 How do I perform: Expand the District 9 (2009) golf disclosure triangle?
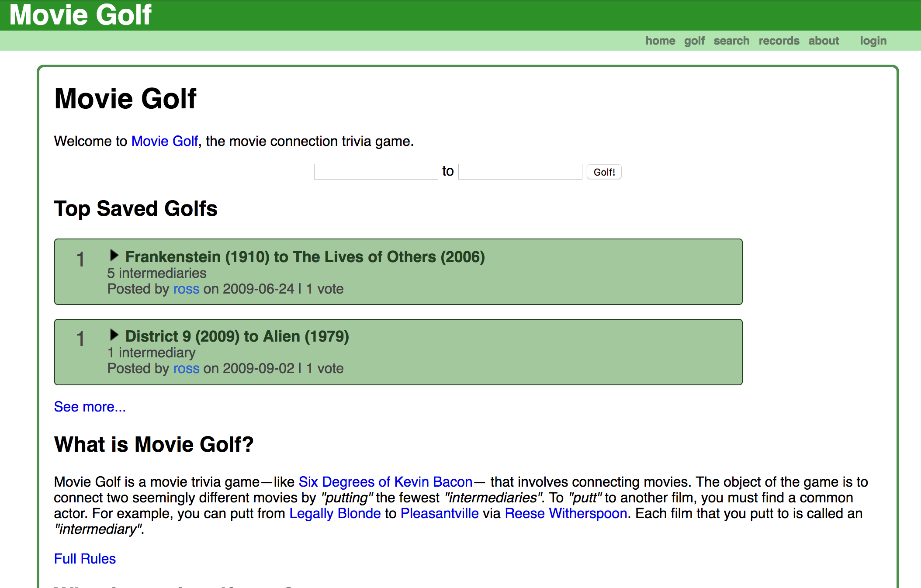[114, 335]
